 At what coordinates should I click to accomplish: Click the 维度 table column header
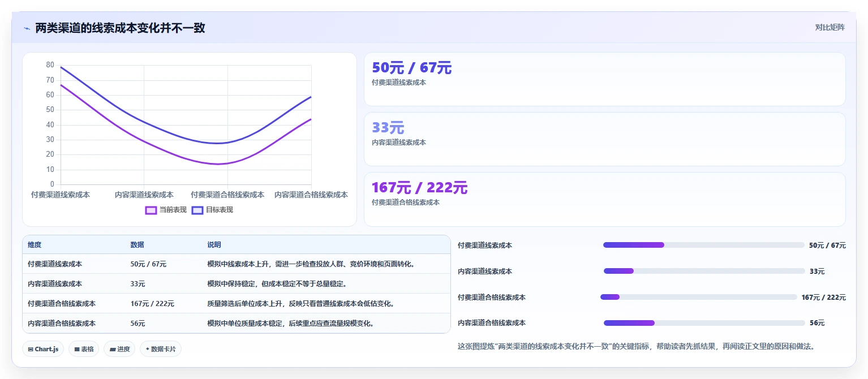click(35, 245)
